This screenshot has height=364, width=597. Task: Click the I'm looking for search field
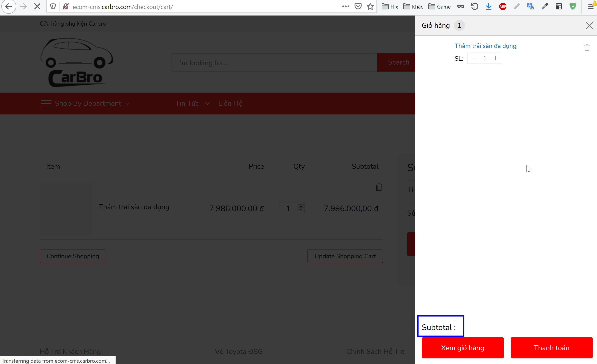coord(274,62)
